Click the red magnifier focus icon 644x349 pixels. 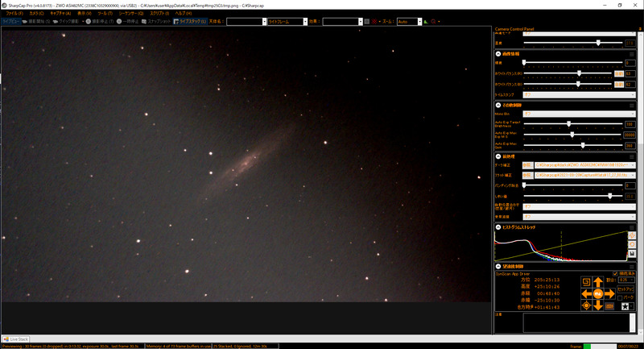coord(433,22)
